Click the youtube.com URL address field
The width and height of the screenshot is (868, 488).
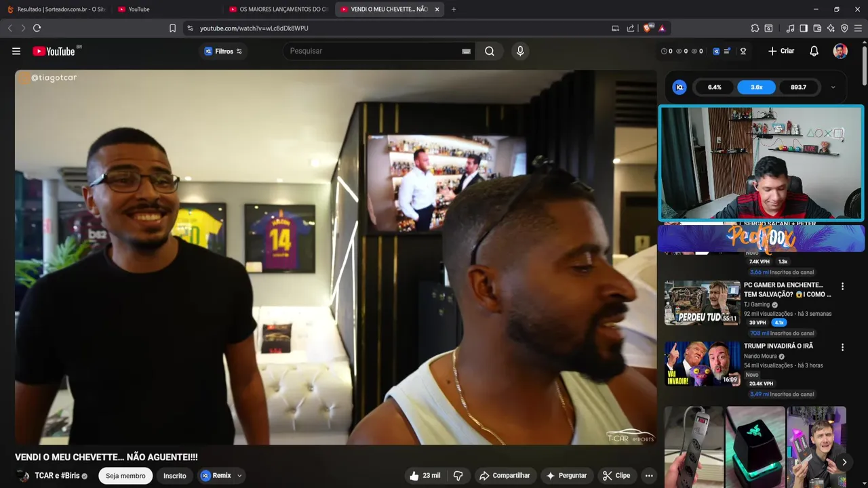[x=254, y=28]
